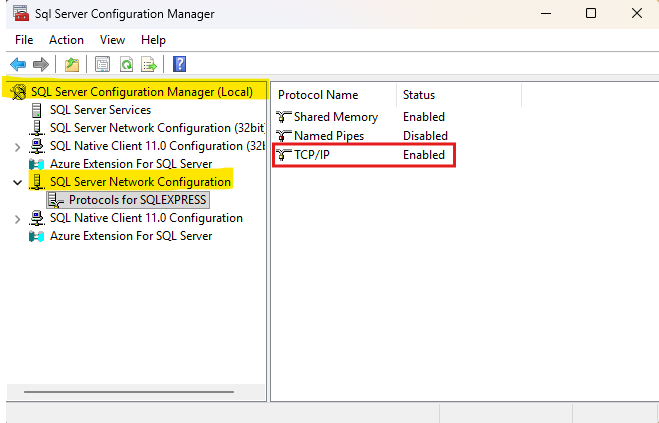
Task: Select the Named Pipes protocol
Action: point(328,136)
